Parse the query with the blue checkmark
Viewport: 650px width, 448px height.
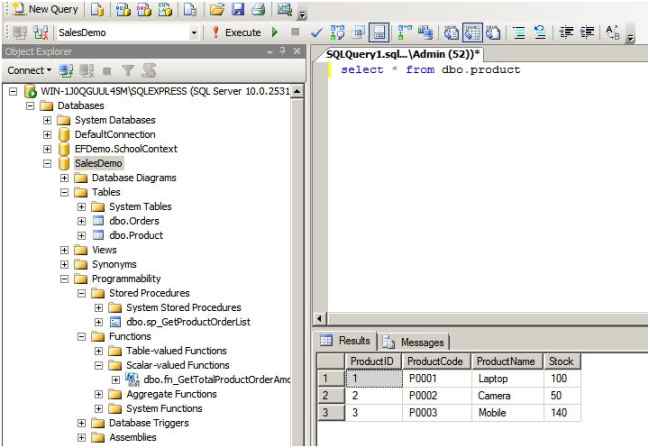[x=316, y=32]
